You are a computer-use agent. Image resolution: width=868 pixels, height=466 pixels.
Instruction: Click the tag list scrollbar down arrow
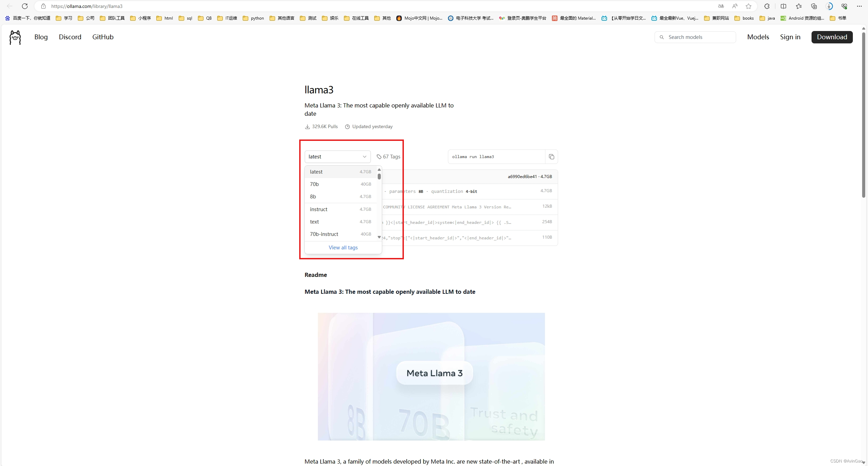click(x=379, y=237)
